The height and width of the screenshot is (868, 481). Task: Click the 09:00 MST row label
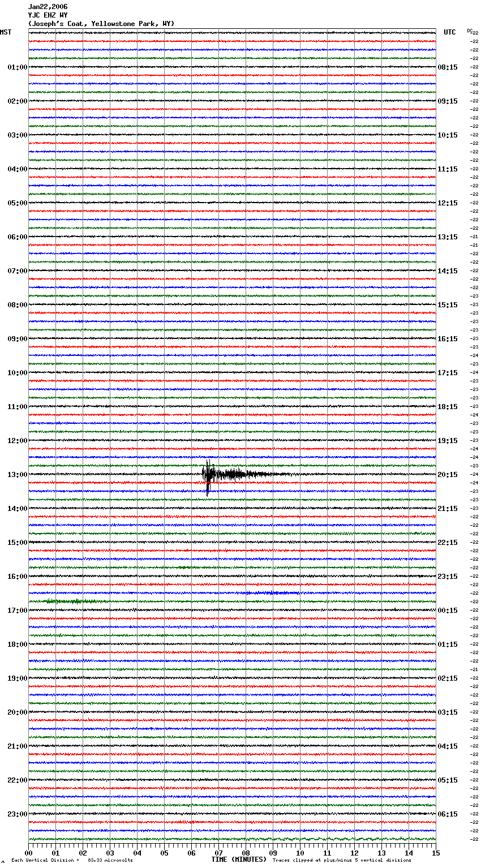pyautogui.click(x=17, y=339)
